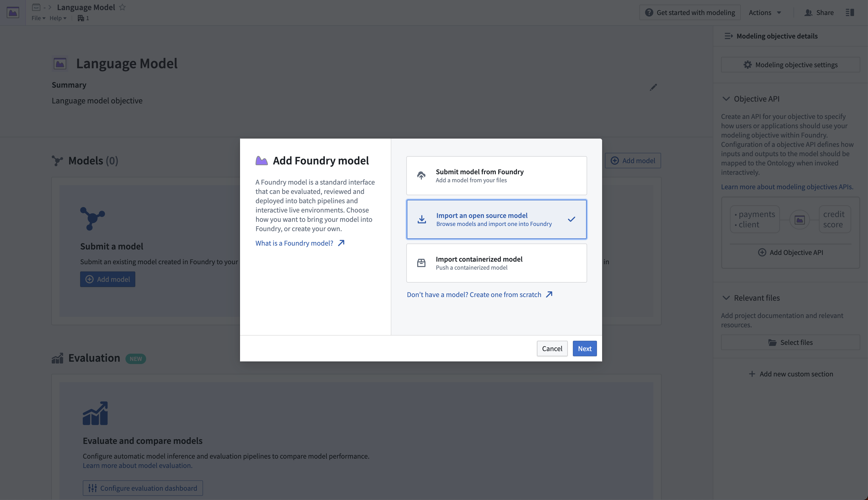Click the organization building icon with count 1
Image resolution: width=868 pixels, height=500 pixels.
coord(84,18)
